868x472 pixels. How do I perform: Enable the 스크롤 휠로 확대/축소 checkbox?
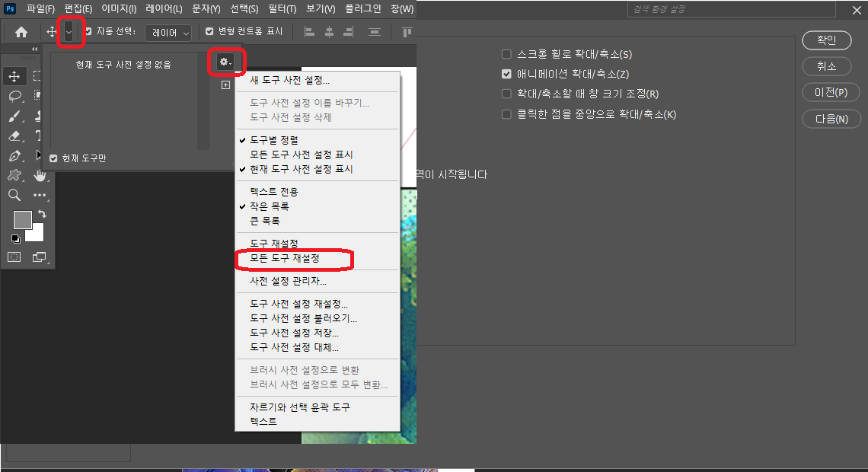click(506, 54)
